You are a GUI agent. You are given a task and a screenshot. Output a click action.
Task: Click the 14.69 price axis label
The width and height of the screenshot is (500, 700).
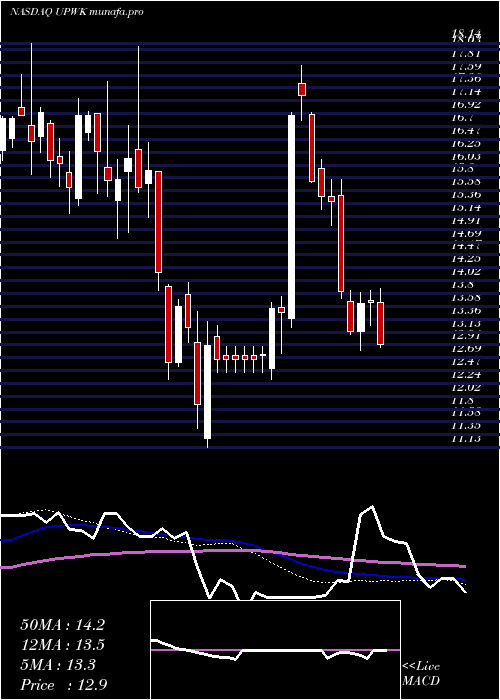tap(466, 233)
